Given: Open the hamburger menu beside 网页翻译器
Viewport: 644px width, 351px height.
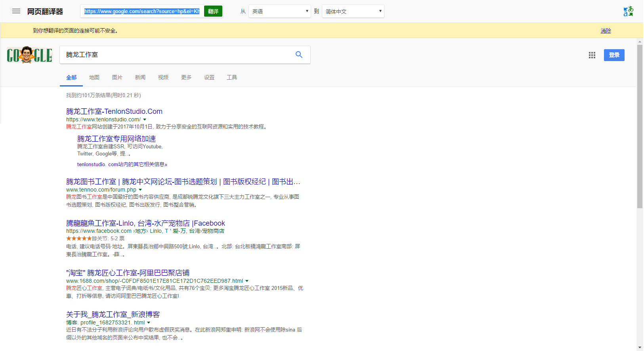Looking at the screenshot, I should 16,11.
